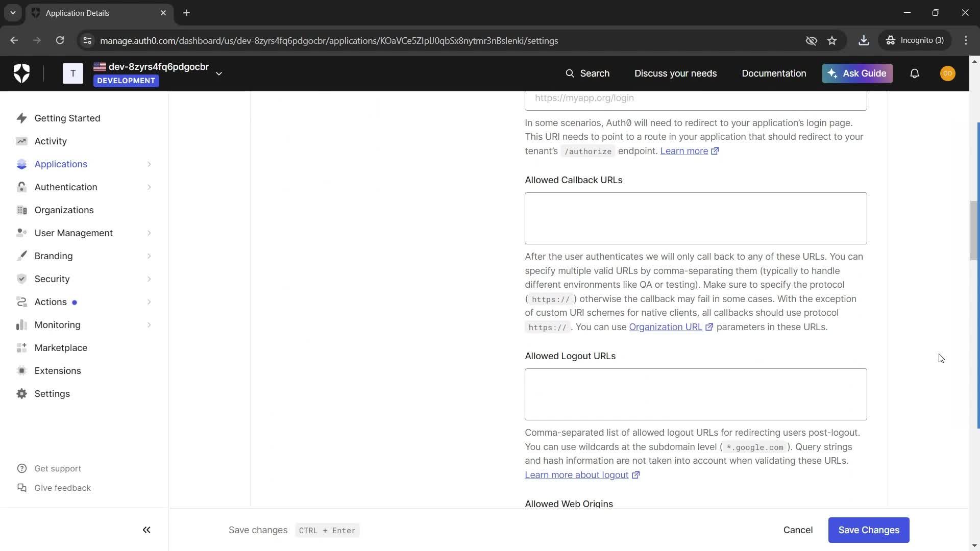Reload the page
The image size is (980, 551).
tap(60, 41)
